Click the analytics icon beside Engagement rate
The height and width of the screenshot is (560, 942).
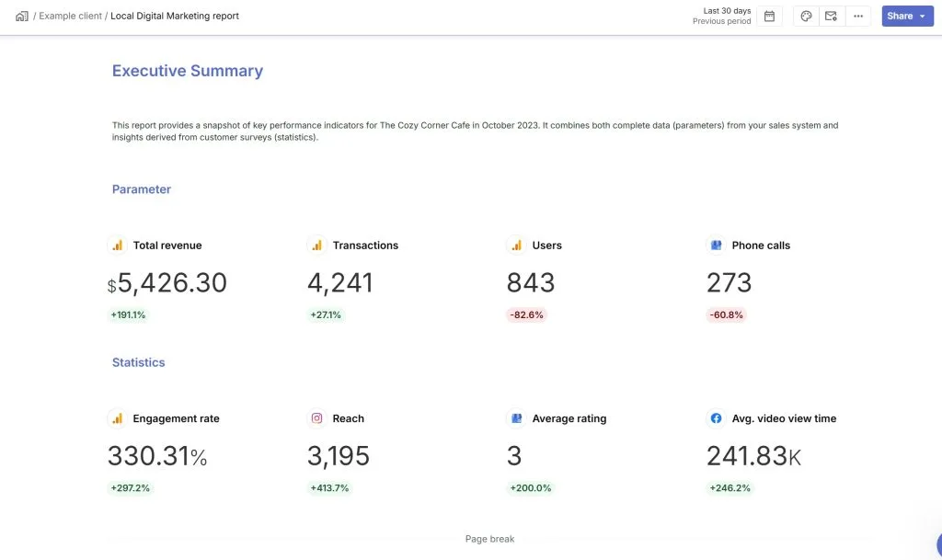117,418
